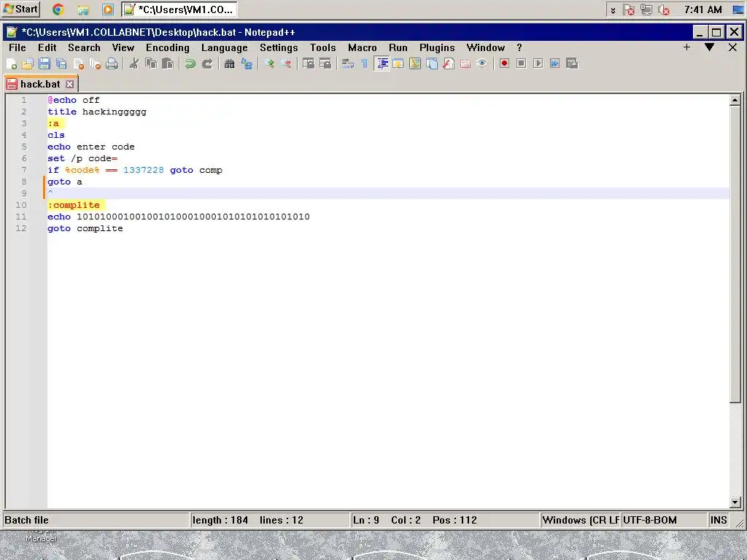Click the Copy toolbar icon
The height and width of the screenshot is (560, 747).
[151, 64]
